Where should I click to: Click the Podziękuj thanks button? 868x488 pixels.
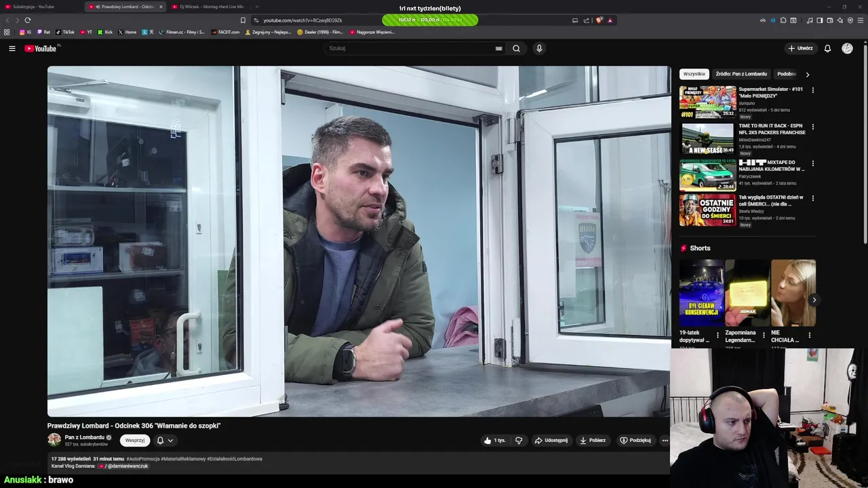(635, 440)
